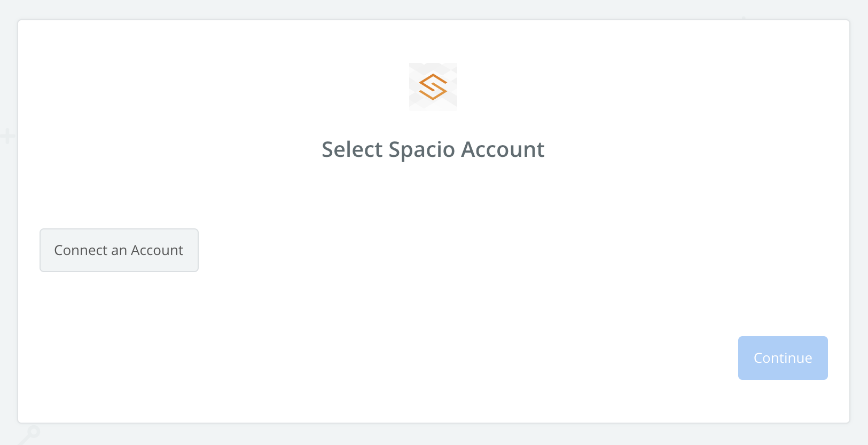
Task: Click the word Account in the heading
Action: tap(503, 149)
